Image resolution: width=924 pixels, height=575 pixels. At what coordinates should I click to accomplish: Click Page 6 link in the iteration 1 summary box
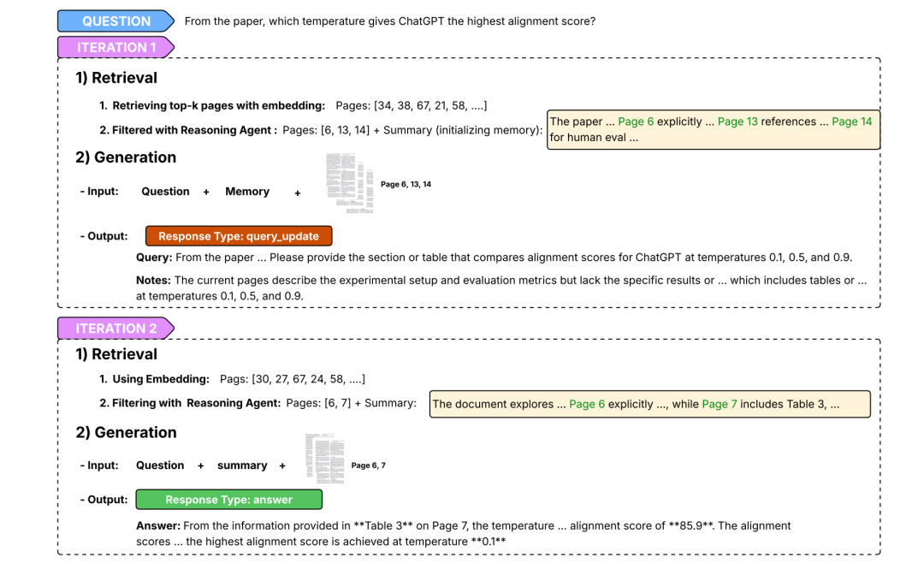pyautogui.click(x=635, y=122)
